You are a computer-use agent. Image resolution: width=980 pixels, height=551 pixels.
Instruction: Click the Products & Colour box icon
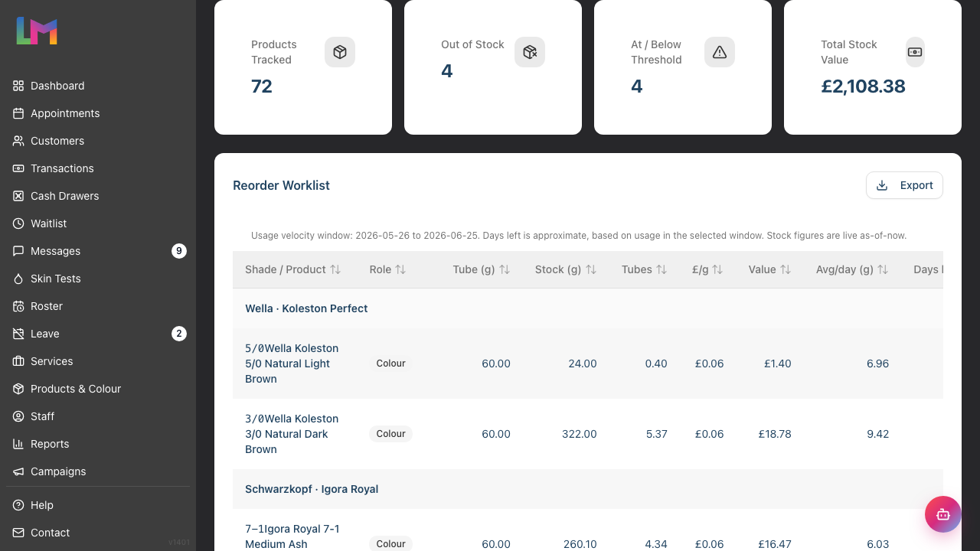18,389
